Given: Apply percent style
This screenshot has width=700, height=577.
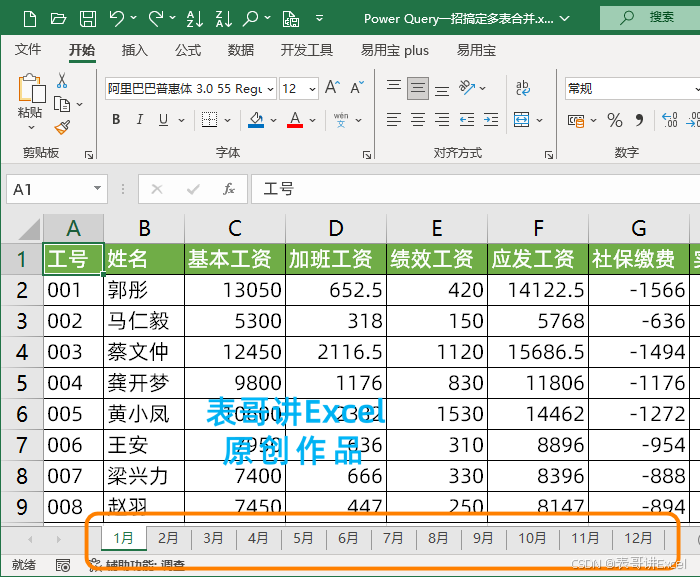Looking at the screenshot, I should click(x=615, y=120).
